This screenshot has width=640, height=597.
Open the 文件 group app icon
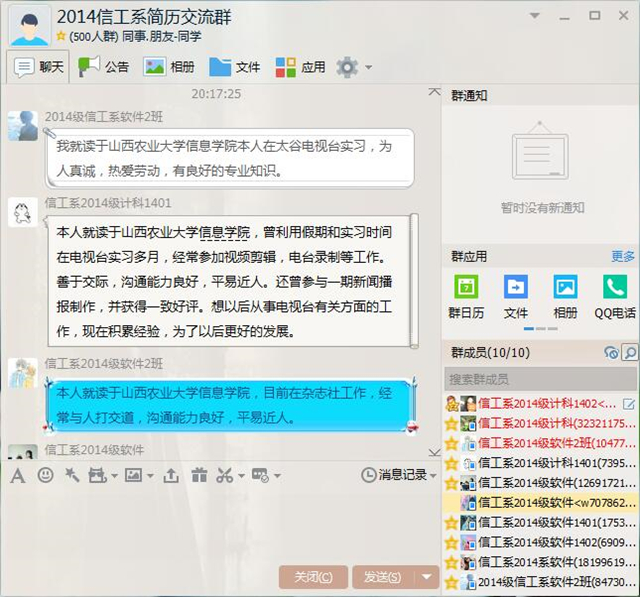(516, 297)
